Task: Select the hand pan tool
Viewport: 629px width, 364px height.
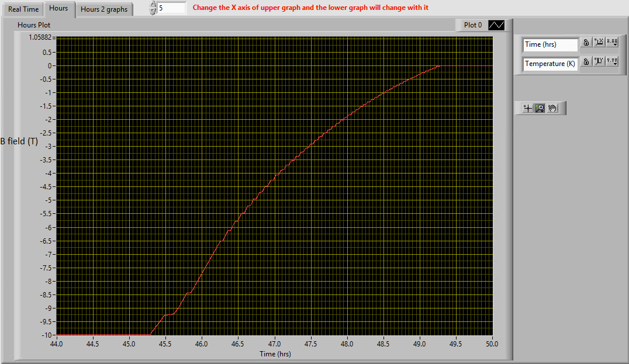Action: pos(553,108)
